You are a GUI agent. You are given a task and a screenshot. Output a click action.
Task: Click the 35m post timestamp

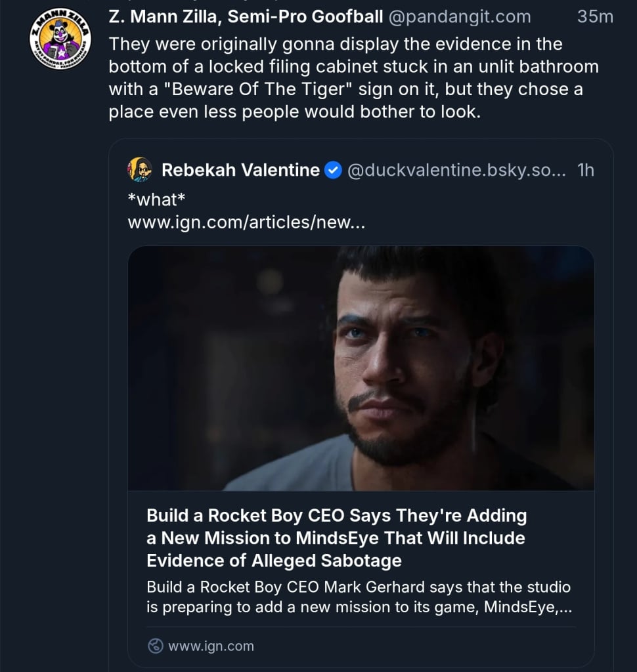click(x=594, y=17)
